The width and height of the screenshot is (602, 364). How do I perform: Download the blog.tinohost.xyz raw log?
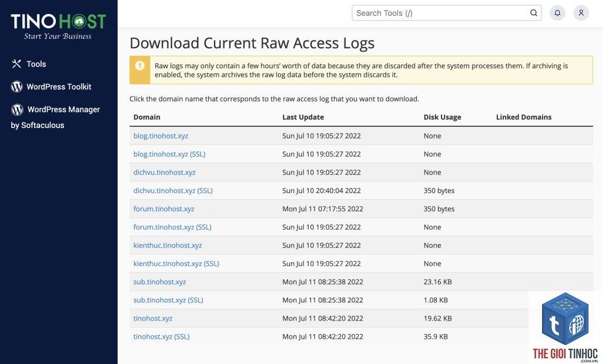click(160, 136)
